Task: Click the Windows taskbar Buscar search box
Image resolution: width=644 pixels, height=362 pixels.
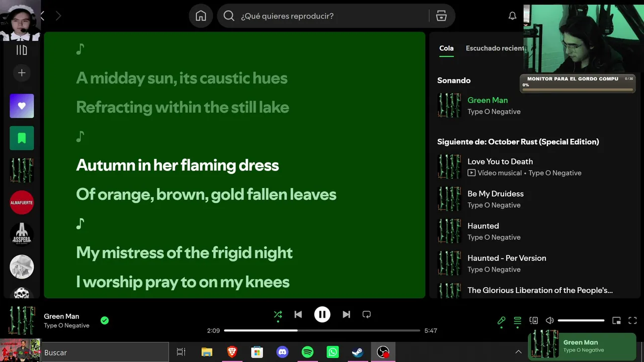Action: click(x=105, y=352)
